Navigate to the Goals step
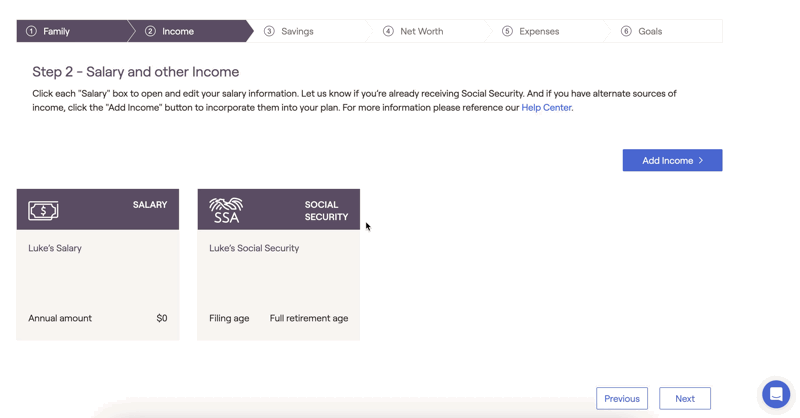The image size is (800, 418). coord(663,31)
